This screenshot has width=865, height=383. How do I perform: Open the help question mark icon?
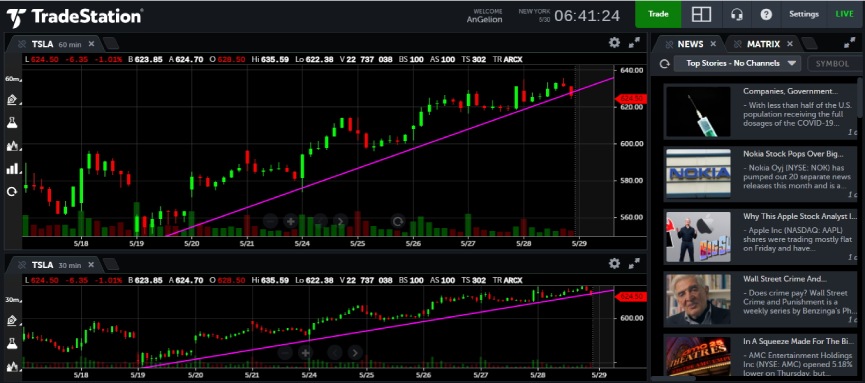point(766,14)
